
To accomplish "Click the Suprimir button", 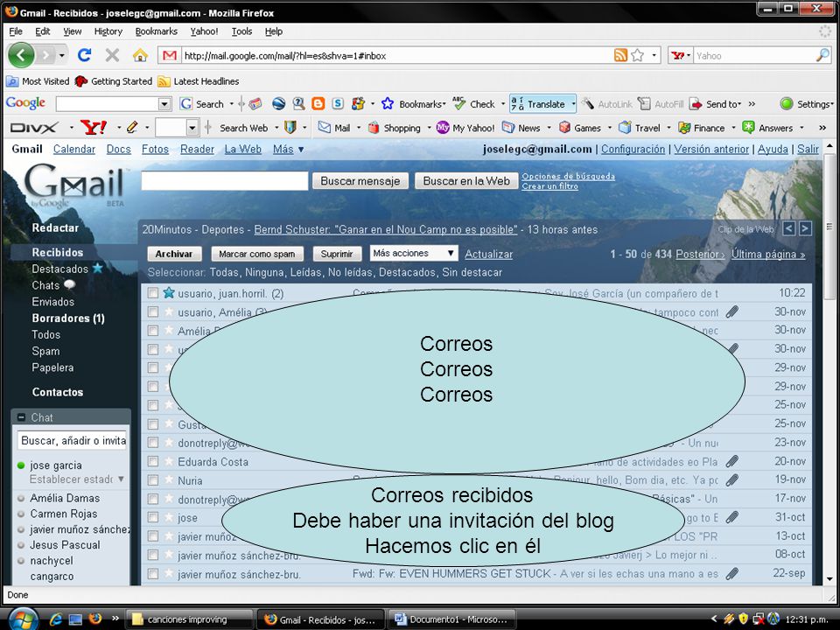I will 336,254.
